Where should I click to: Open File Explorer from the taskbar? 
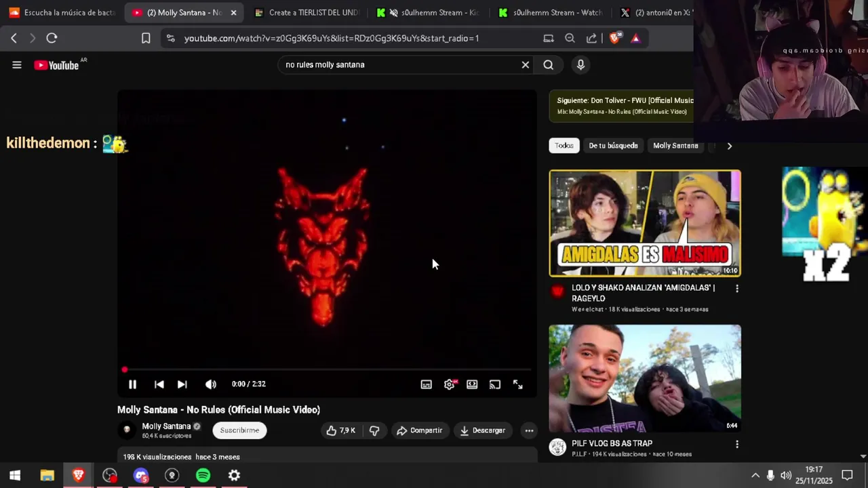(47, 475)
